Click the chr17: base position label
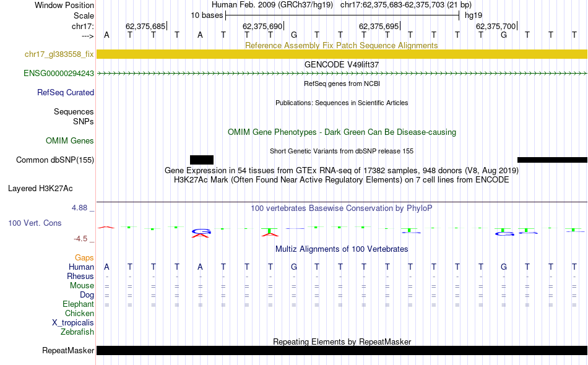 point(82,26)
